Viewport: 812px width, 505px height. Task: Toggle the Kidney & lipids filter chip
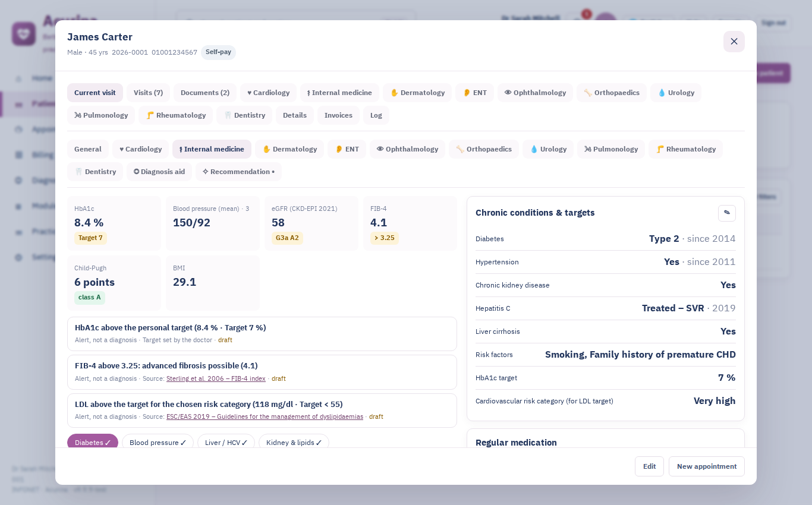click(294, 443)
